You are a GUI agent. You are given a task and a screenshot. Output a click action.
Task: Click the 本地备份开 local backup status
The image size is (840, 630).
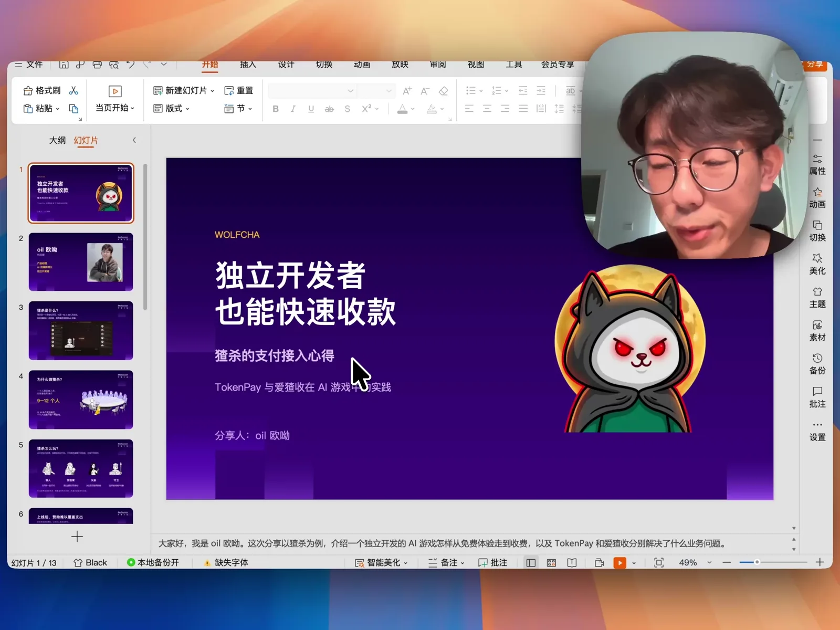(x=153, y=562)
